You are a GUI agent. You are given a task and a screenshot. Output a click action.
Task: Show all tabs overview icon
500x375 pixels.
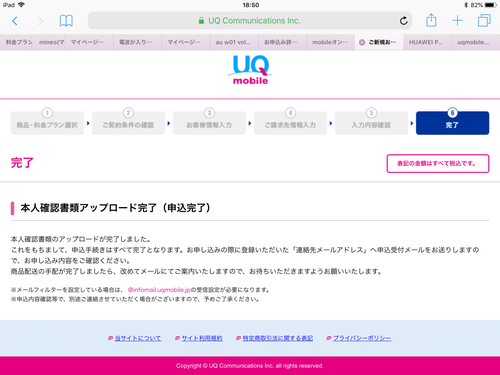484,20
